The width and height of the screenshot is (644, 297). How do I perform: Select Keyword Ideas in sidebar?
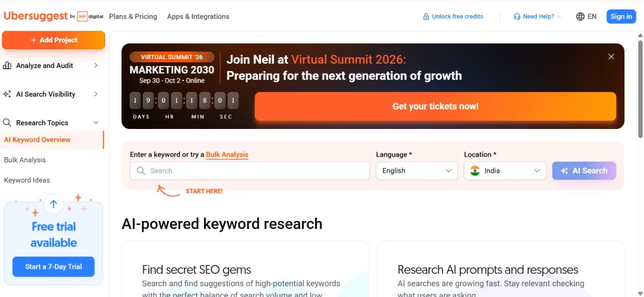26,180
